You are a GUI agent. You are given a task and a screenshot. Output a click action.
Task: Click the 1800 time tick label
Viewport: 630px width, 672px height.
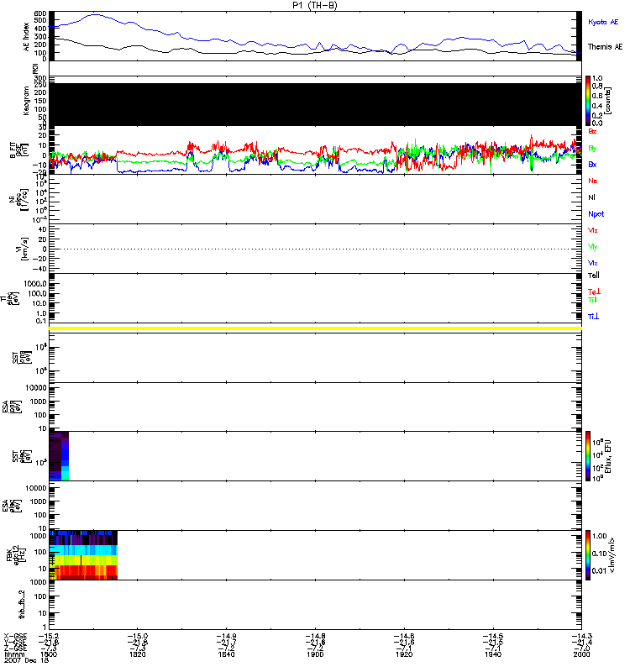pos(49,654)
